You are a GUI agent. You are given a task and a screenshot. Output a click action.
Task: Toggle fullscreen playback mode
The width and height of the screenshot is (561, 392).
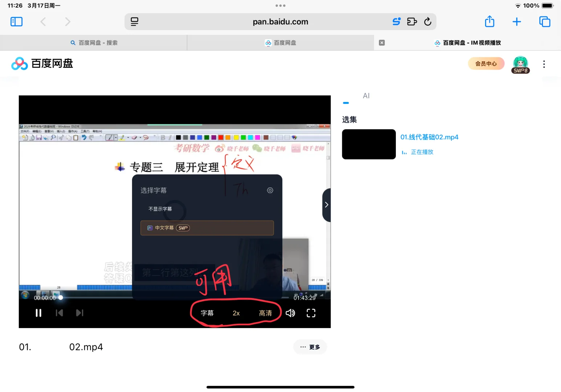pyautogui.click(x=311, y=313)
